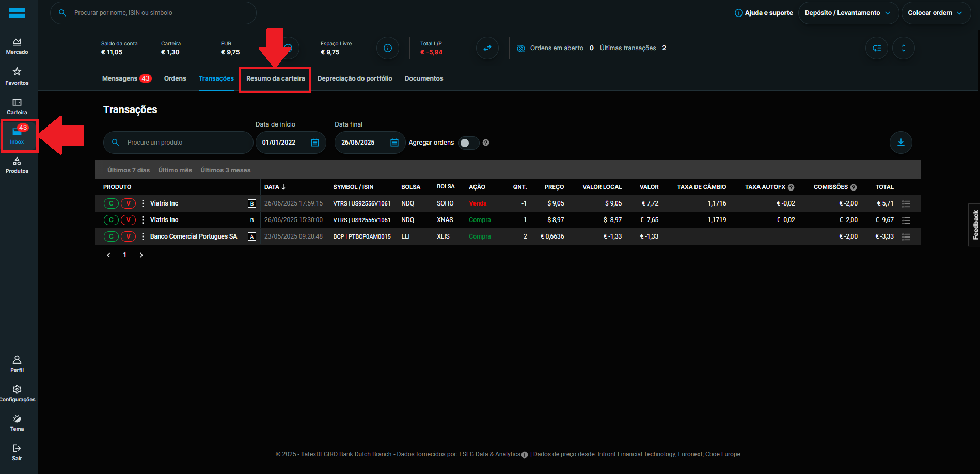Image resolution: width=980 pixels, height=474 pixels.
Task: Open Últimas transações counter
Action: pos(633,48)
